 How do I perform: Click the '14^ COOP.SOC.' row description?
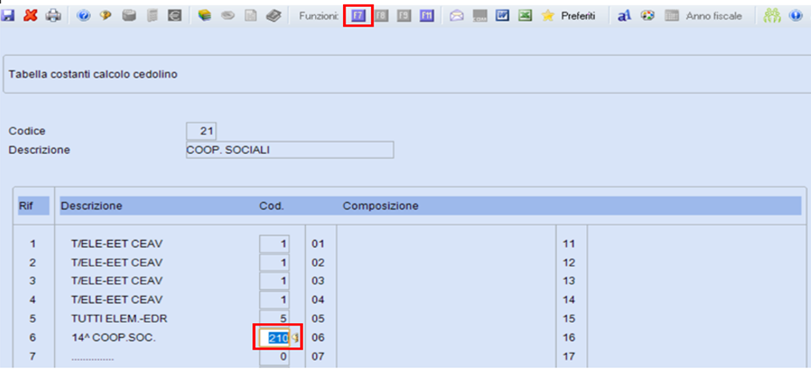point(113,338)
